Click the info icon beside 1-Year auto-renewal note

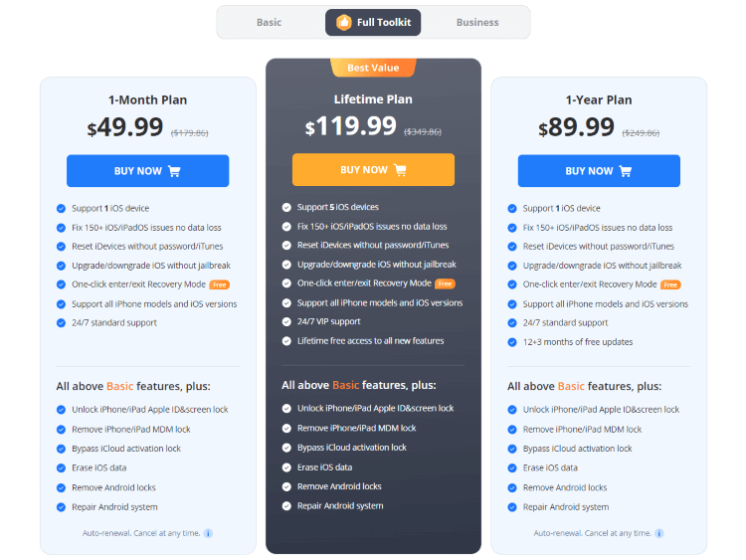point(659,533)
